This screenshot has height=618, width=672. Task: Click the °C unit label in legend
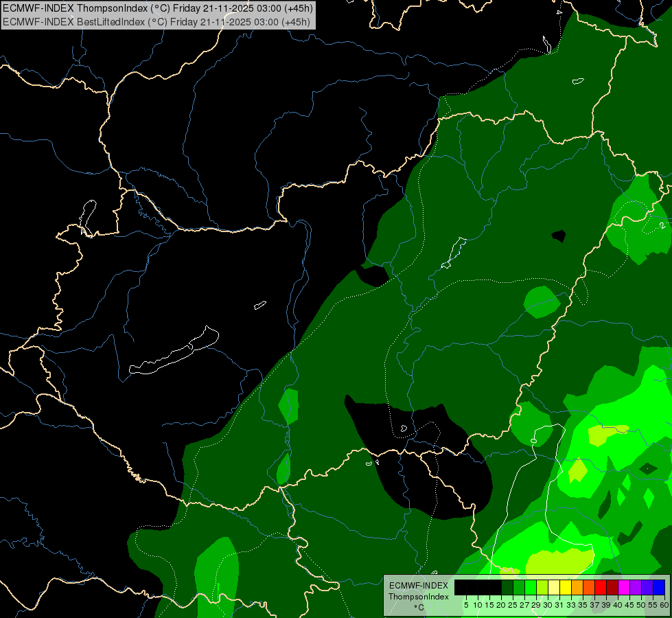[419, 608]
